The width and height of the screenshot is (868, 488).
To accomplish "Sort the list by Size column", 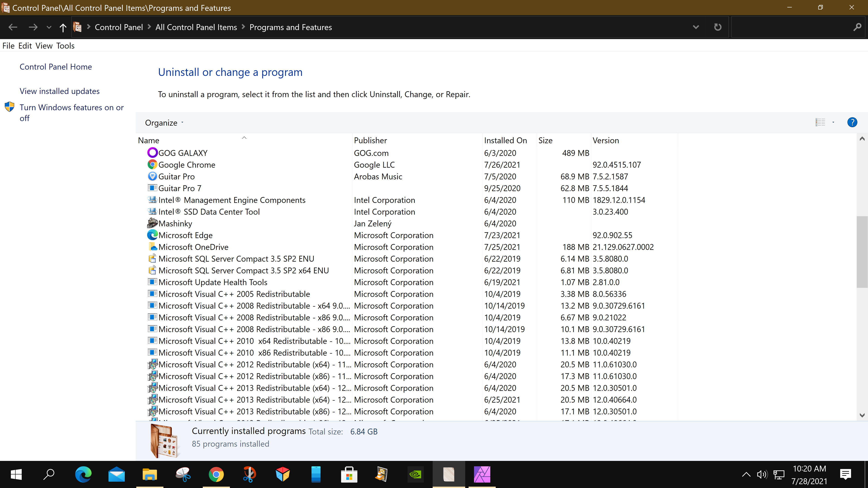I will coord(564,141).
